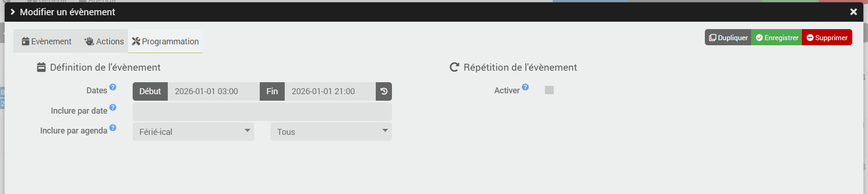Open the Actions tab
The height and width of the screenshot is (194, 868).
coord(104,42)
